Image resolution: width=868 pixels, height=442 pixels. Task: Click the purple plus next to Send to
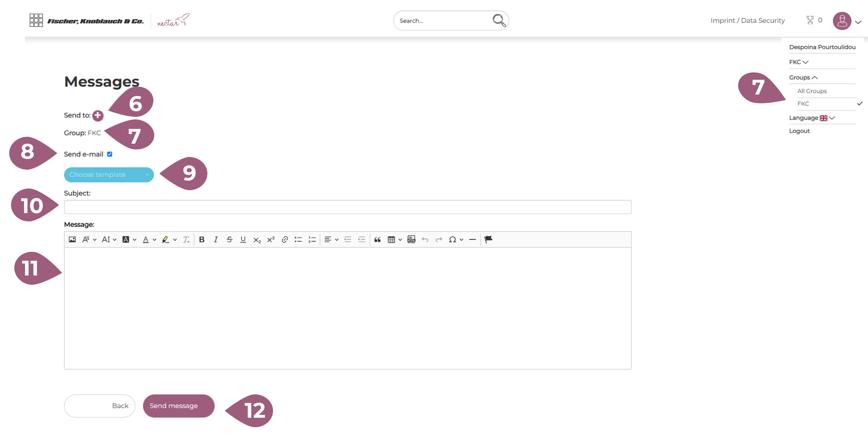click(x=98, y=116)
